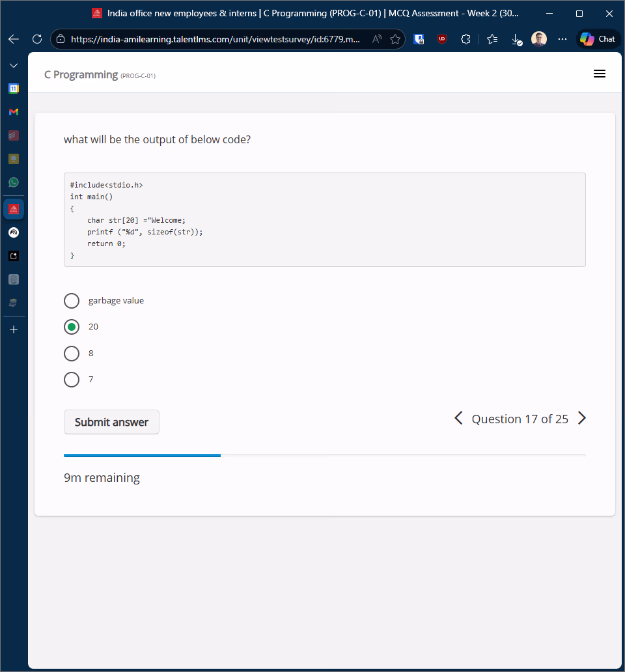The width and height of the screenshot is (625, 672).
Task: Choose answer option 8
Action: tap(72, 354)
